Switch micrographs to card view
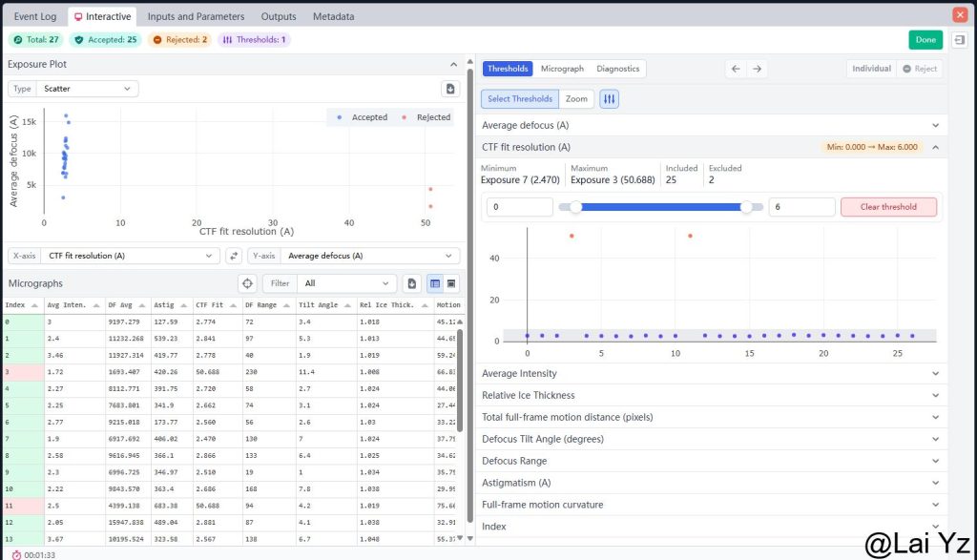Image resolution: width=977 pixels, height=560 pixels. [x=451, y=283]
